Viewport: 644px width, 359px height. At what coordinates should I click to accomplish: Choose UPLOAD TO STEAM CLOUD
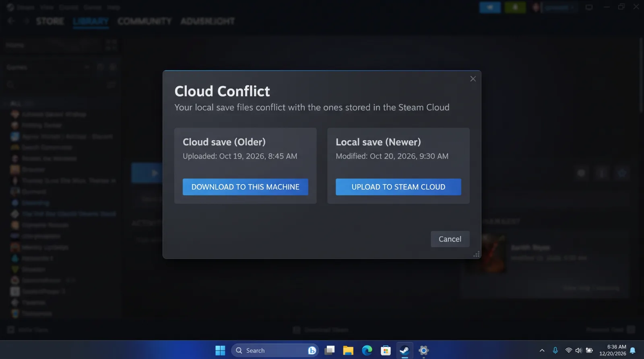tap(398, 187)
